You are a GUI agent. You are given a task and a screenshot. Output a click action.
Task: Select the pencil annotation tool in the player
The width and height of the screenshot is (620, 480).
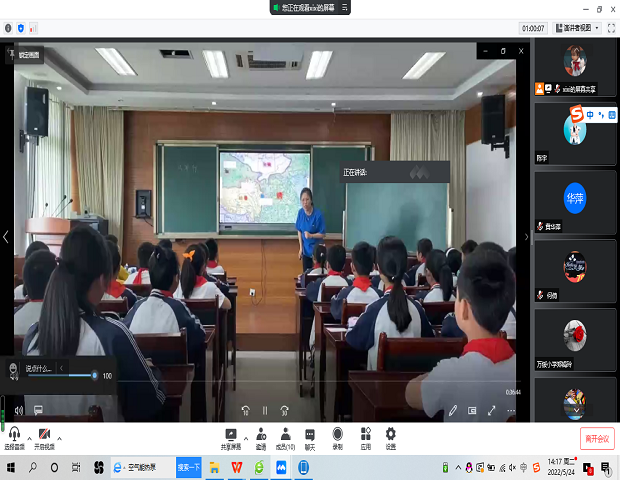[x=453, y=410]
